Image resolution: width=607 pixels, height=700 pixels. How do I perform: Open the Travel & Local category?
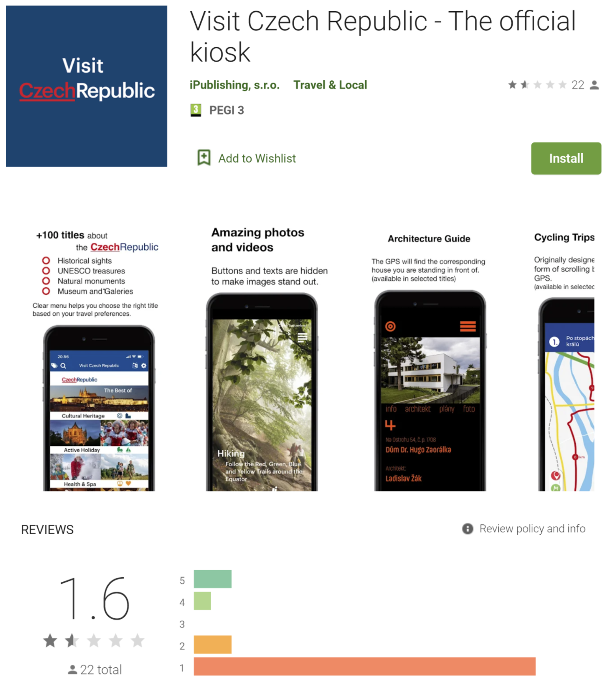[330, 85]
